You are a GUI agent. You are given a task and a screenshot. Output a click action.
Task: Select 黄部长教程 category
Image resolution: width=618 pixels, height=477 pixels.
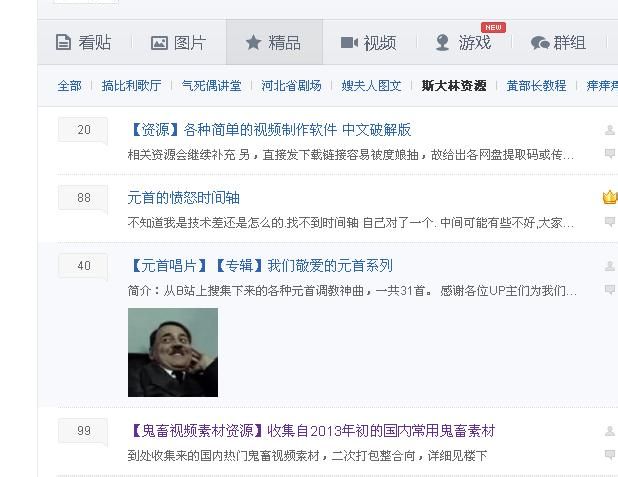pos(536,86)
